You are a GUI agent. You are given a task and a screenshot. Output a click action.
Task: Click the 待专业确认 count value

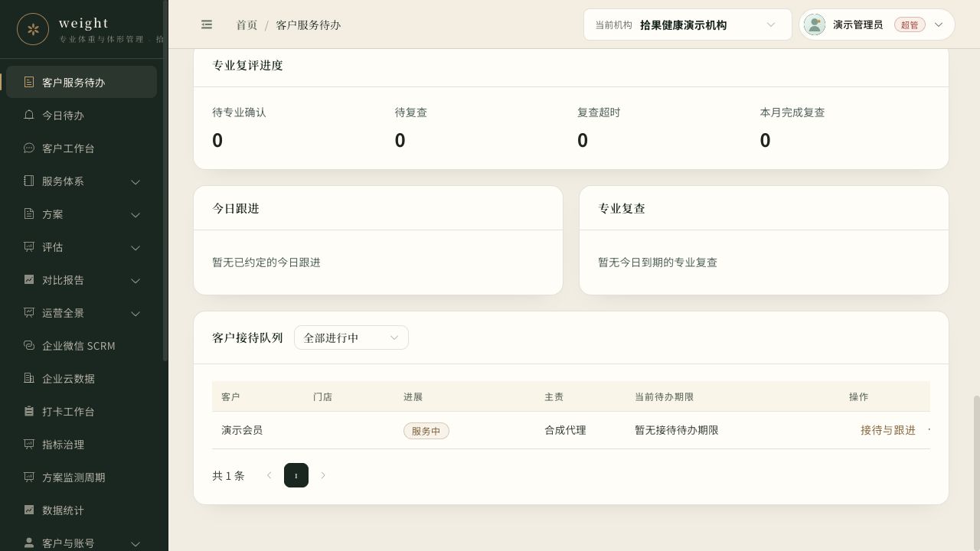(x=217, y=140)
